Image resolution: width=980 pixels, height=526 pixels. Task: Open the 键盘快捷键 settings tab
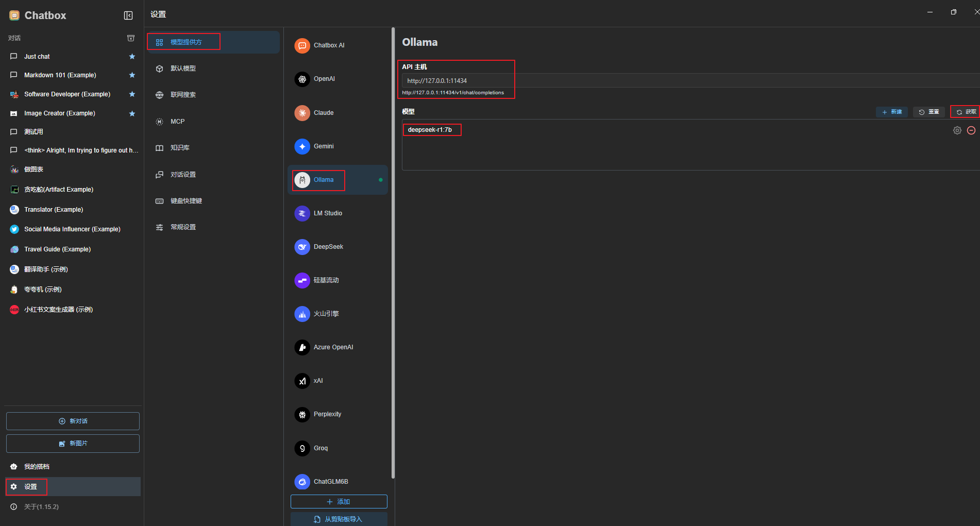click(x=213, y=201)
